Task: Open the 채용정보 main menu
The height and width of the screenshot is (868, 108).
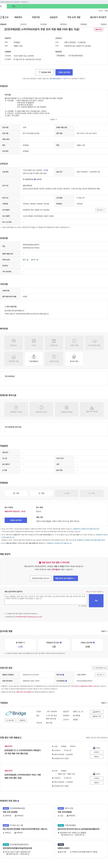Action: 18,17
